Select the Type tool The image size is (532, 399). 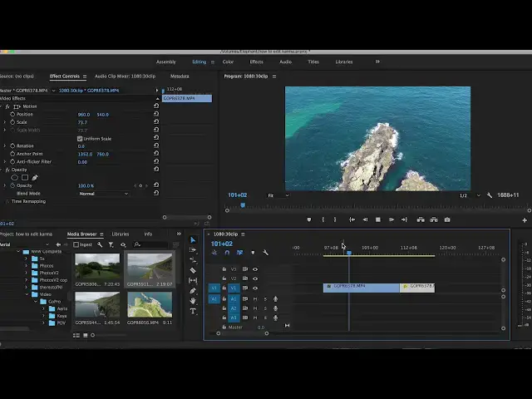coord(193,311)
